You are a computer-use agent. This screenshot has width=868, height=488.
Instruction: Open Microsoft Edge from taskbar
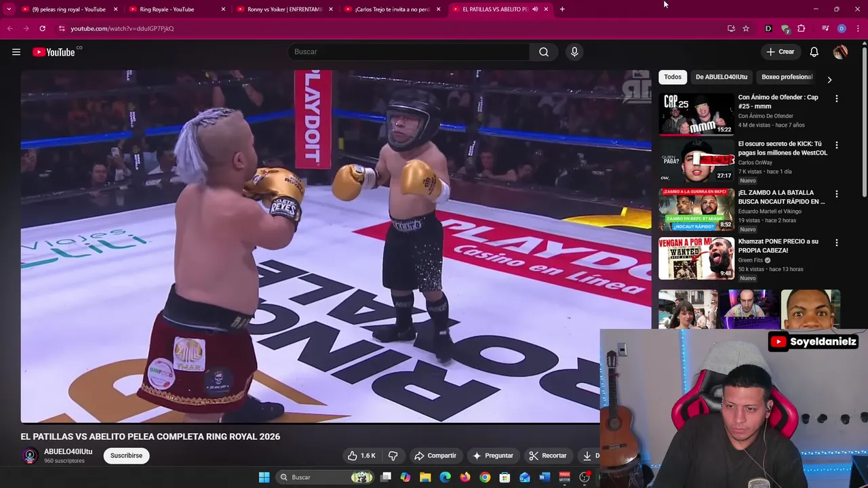click(x=445, y=477)
